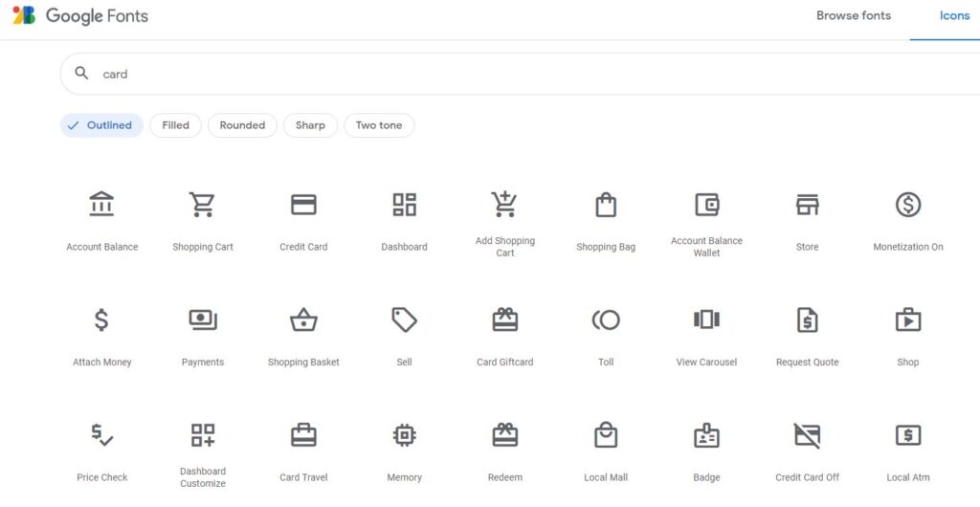Pick the Toll icon
This screenshot has width=980, height=507.
(x=606, y=320)
